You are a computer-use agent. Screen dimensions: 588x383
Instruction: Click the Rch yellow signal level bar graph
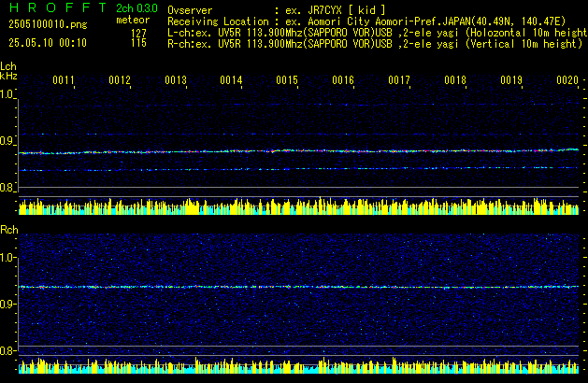click(x=298, y=365)
